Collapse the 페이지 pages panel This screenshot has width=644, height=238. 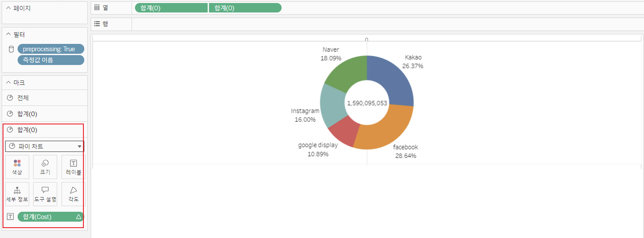tap(8, 8)
